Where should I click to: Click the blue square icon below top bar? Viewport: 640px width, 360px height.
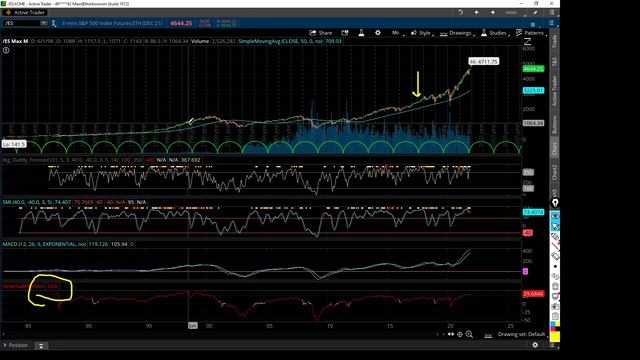click(533, 24)
